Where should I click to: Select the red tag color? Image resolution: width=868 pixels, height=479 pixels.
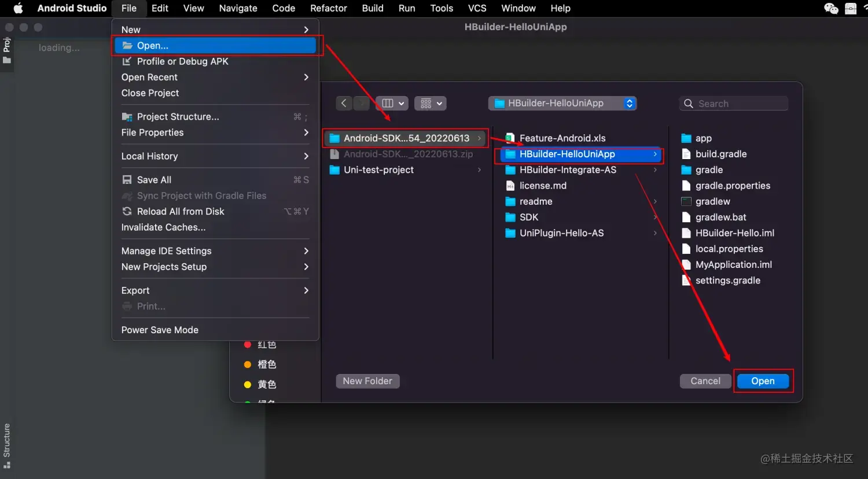260,344
